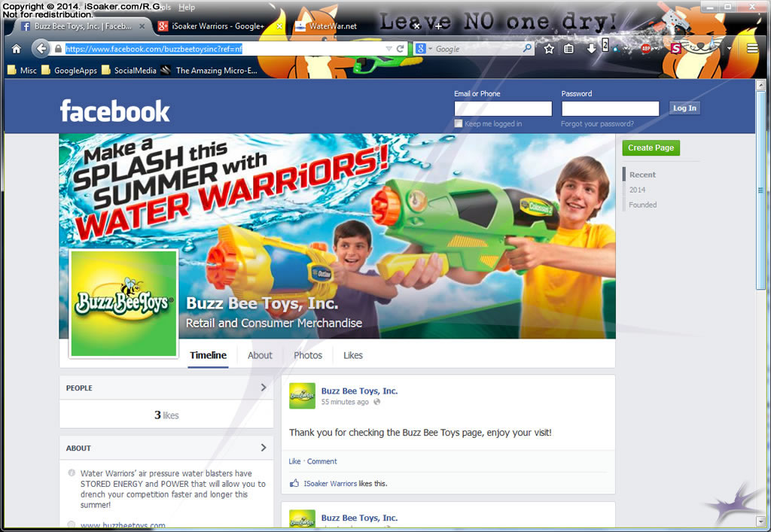The width and height of the screenshot is (771, 532).
Task: Switch to Buzz Bee Toys Facebook tab
Action: click(x=83, y=26)
